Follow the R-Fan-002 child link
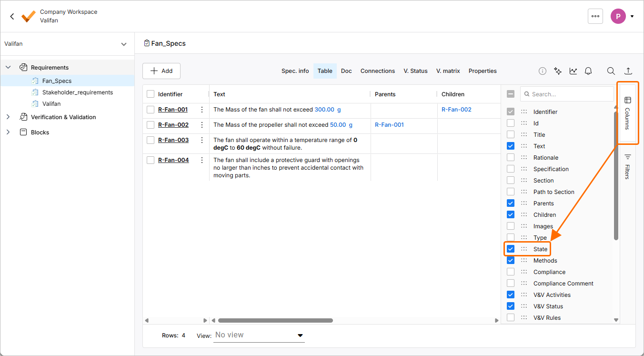 click(456, 110)
